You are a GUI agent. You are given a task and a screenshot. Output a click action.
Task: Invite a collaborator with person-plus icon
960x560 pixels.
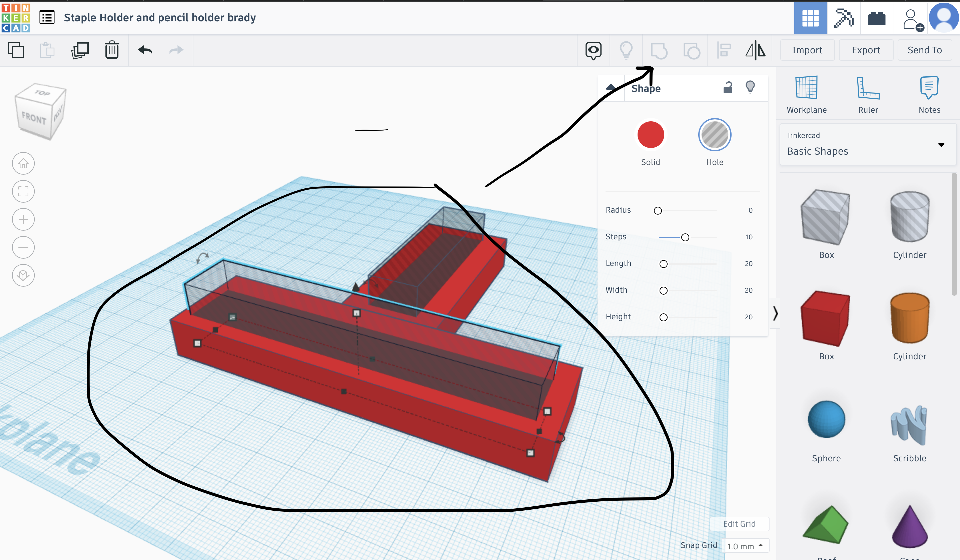tap(913, 20)
